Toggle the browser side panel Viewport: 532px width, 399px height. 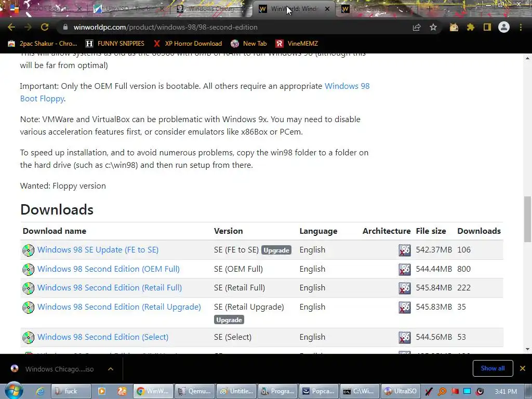coord(487,27)
